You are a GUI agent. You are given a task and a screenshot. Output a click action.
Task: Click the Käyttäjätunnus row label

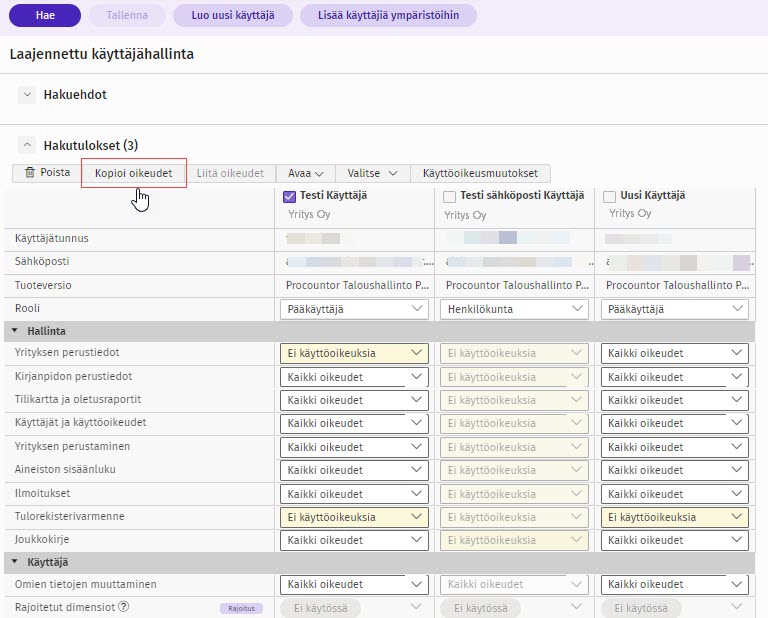click(x=51, y=238)
